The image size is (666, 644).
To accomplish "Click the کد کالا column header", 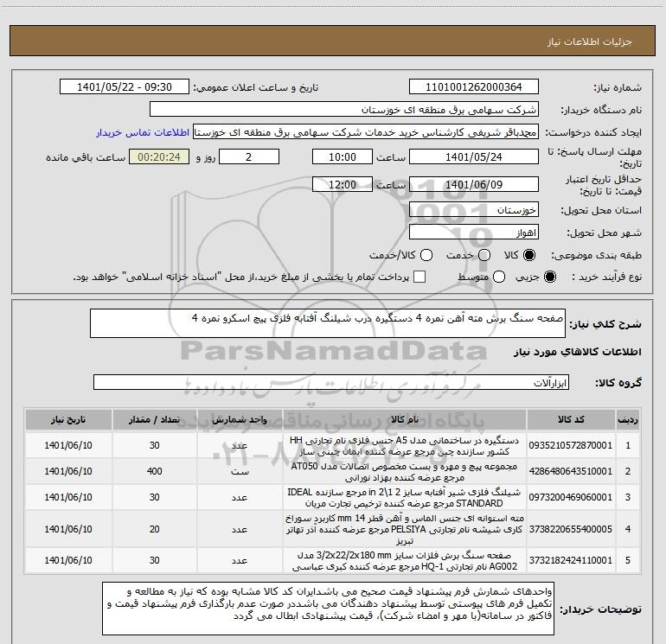I will click(571, 419).
